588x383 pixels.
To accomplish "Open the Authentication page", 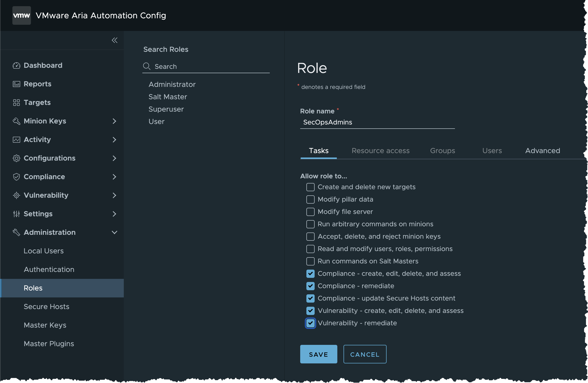I will point(49,270).
